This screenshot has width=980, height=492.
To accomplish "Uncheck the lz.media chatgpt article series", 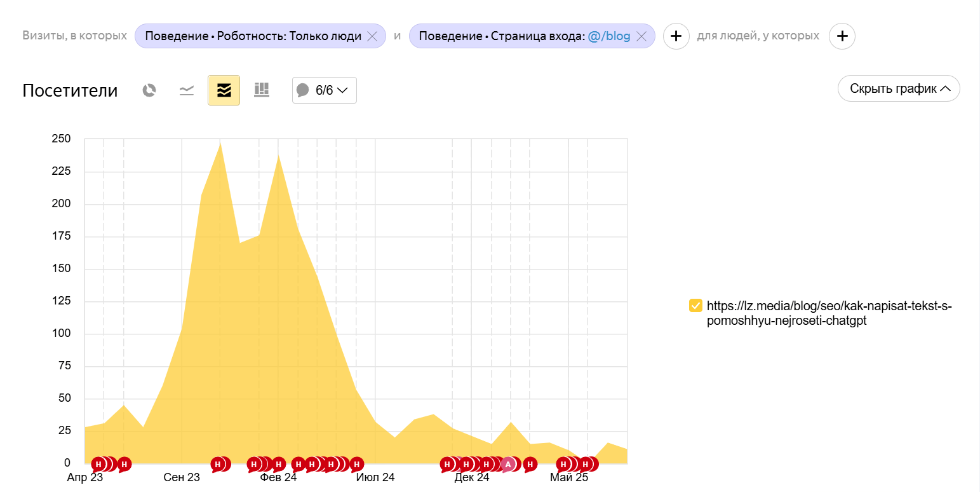I will (x=695, y=306).
